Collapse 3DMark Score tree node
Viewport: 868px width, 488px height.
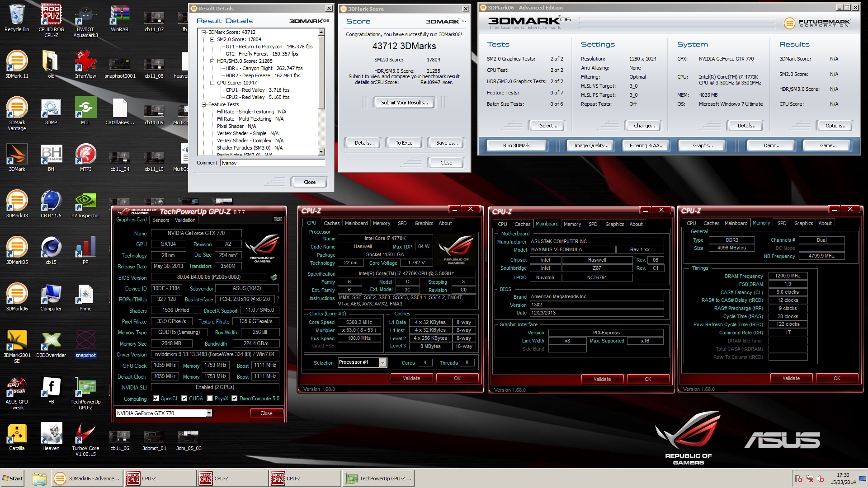click(204, 32)
